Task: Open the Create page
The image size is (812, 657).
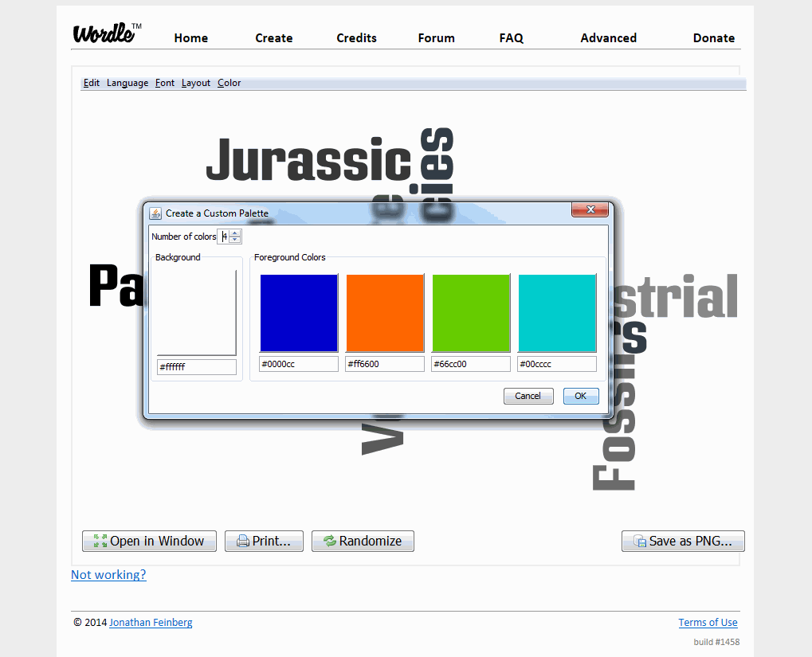Action: coord(274,37)
